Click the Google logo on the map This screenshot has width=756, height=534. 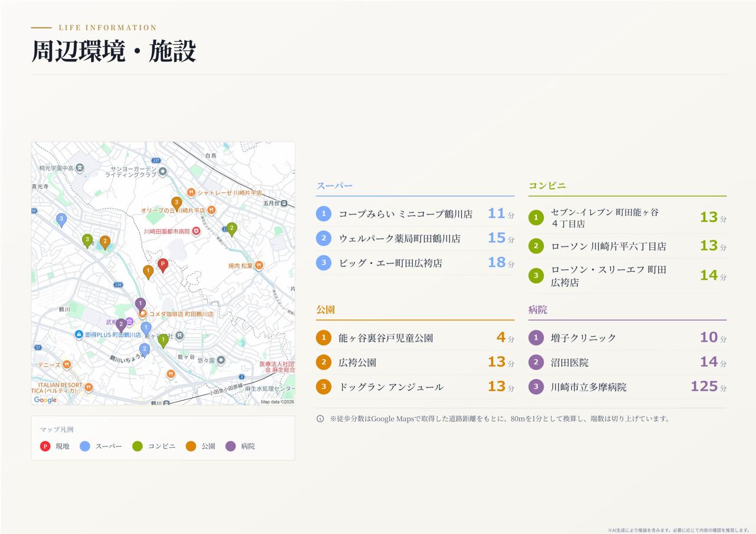click(x=45, y=400)
